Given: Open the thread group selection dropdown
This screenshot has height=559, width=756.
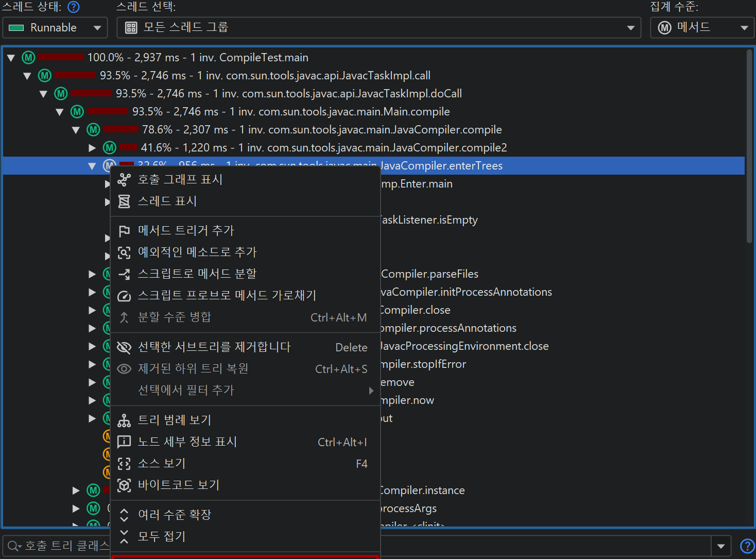Looking at the screenshot, I should [379, 28].
